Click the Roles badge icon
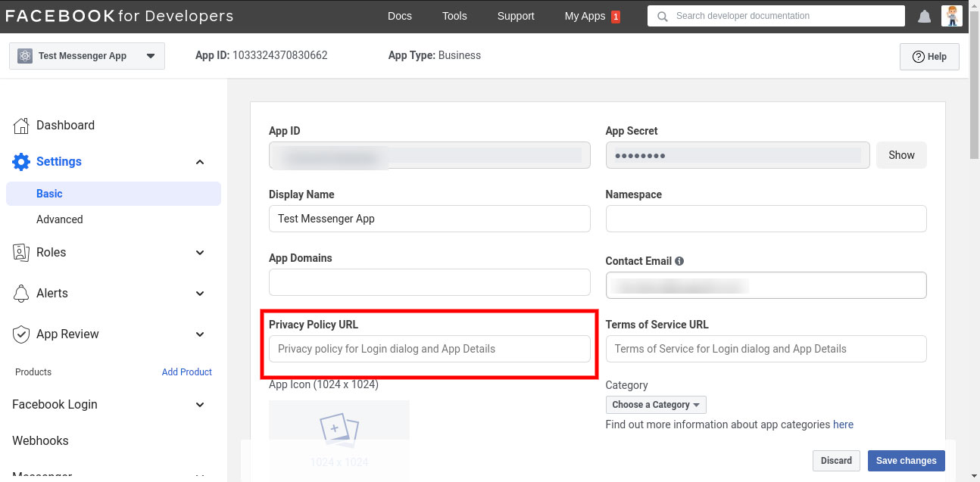 (x=21, y=253)
